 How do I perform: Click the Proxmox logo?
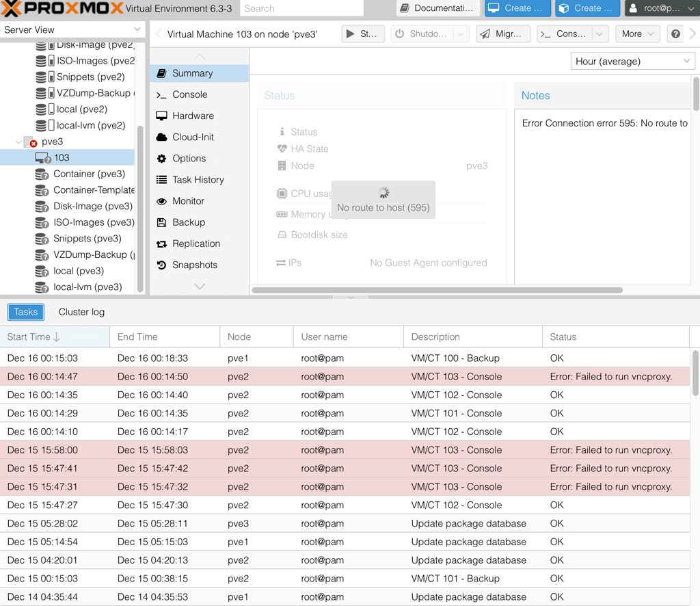point(62,8)
